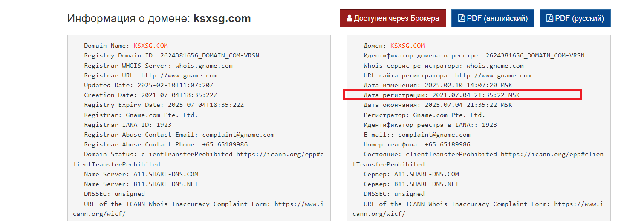The height and width of the screenshot is (221, 644).
Task: Click the "Номер телефона" line
Action: [417, 144]
